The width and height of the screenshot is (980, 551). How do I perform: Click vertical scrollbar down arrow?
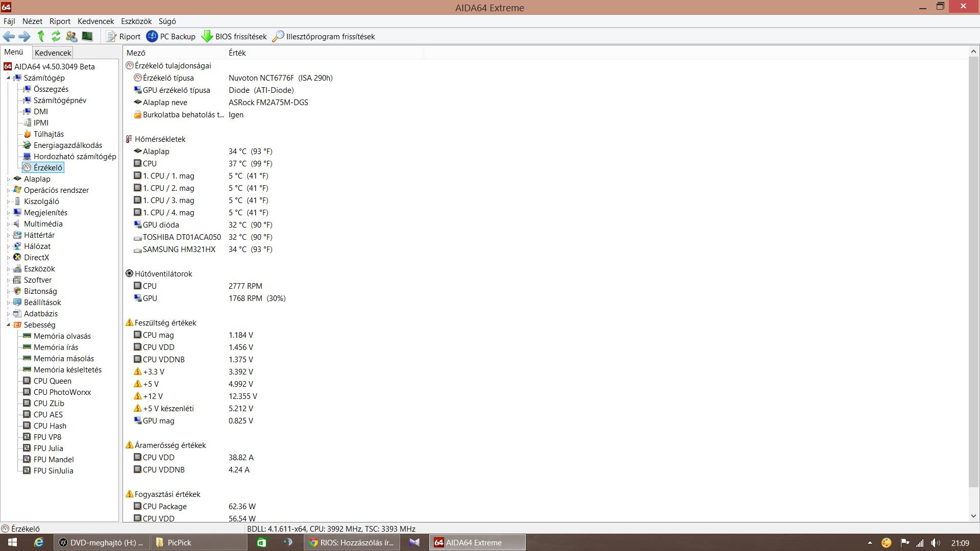973,516
